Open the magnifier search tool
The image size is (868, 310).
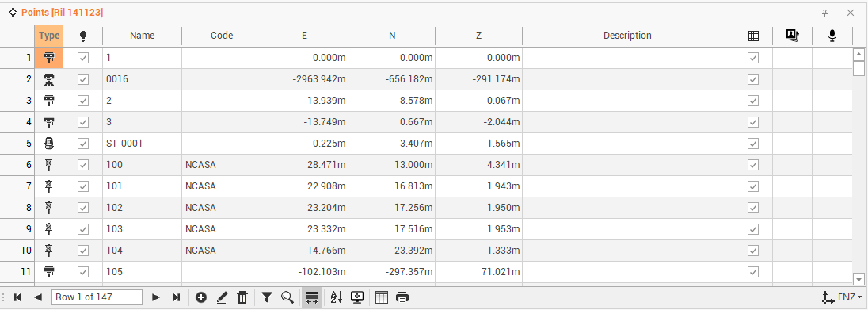[287, 298]
